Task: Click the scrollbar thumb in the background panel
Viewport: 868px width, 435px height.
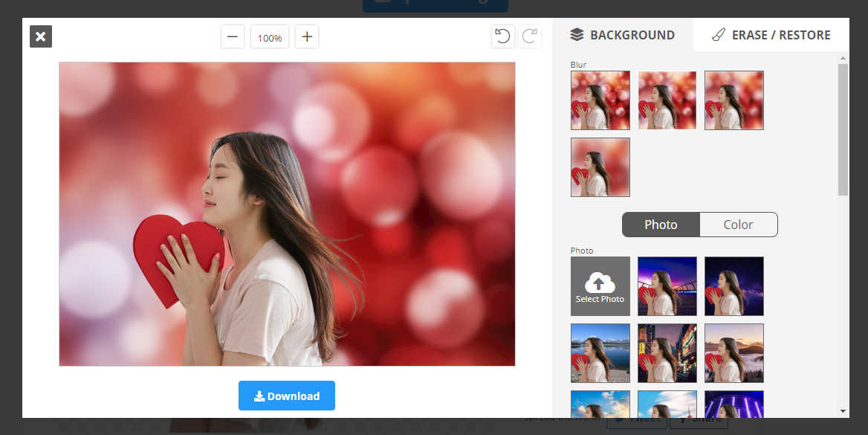Action: tap(843, 129)
